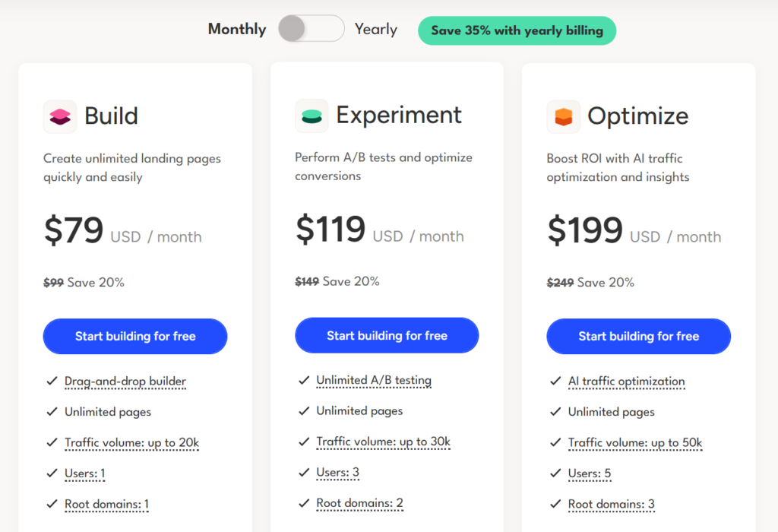Click the Save 35% with yearly billing badge
Viewport: 778px width, 532px height.
[517, 31]
